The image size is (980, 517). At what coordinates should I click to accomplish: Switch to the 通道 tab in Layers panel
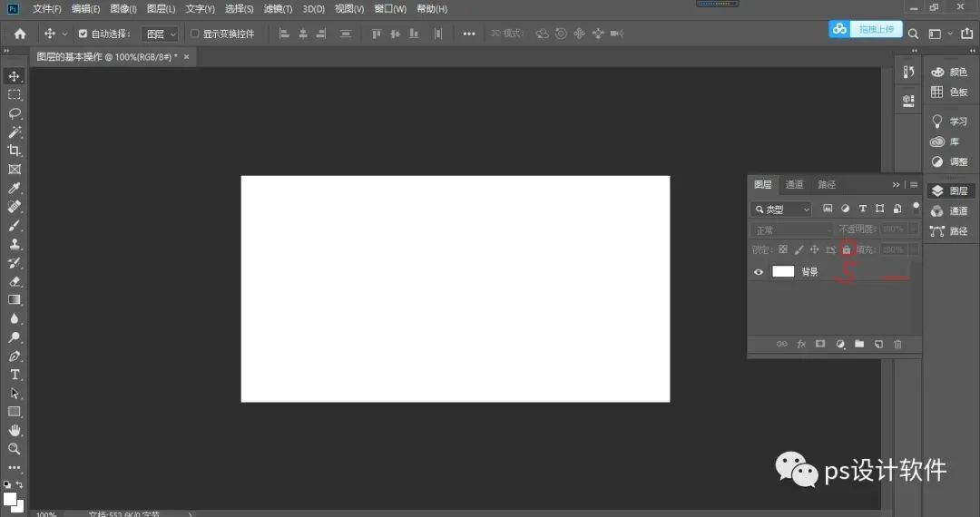point(794,184)
